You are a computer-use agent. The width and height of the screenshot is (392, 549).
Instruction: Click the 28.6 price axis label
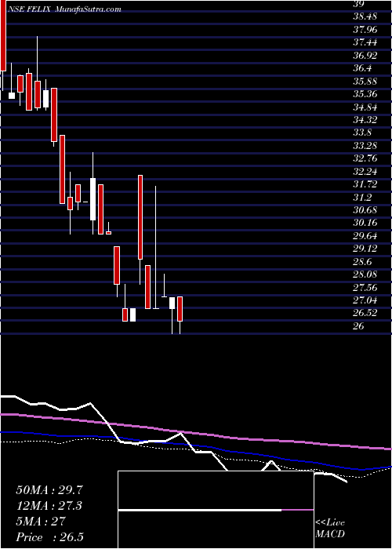pyautogui.click(x=362, y=262)
